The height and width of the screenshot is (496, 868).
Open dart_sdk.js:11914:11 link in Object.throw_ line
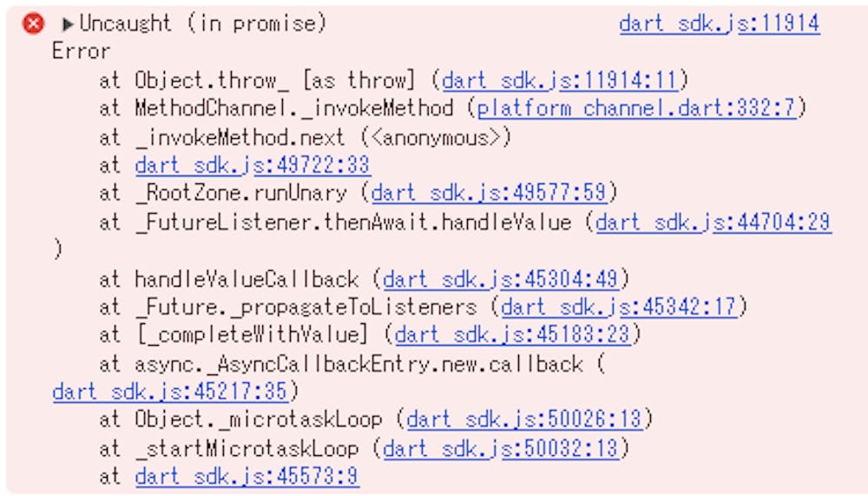[560, 81]
